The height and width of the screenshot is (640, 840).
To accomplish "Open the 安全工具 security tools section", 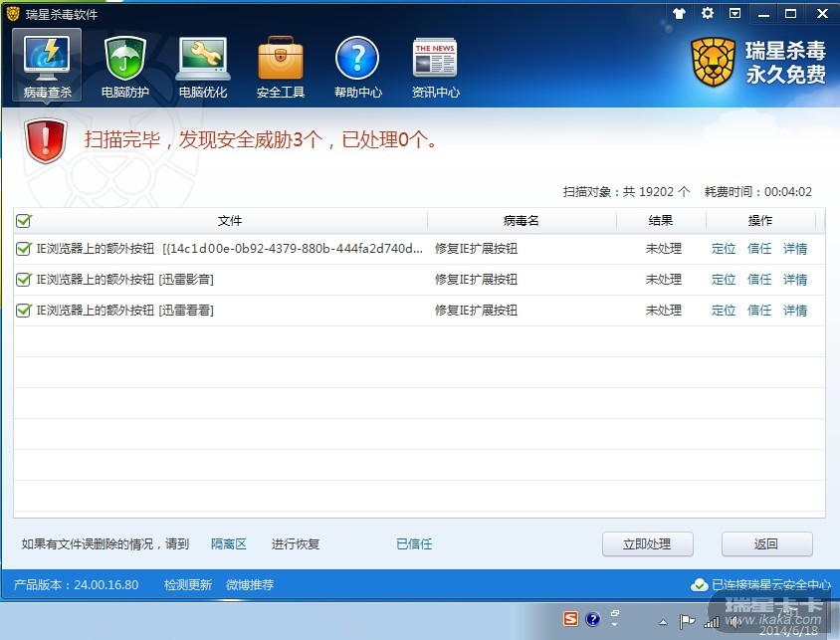I will click(x=281, y=66).
